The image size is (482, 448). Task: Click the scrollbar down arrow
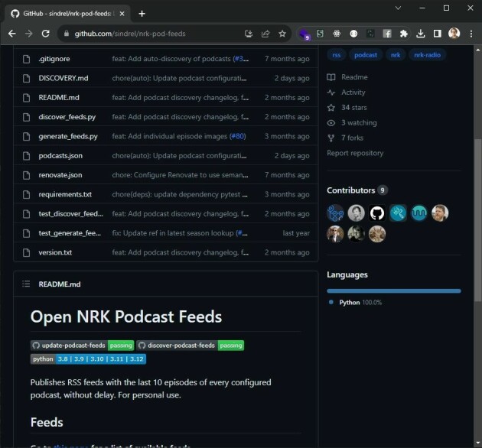click(477, 443)
